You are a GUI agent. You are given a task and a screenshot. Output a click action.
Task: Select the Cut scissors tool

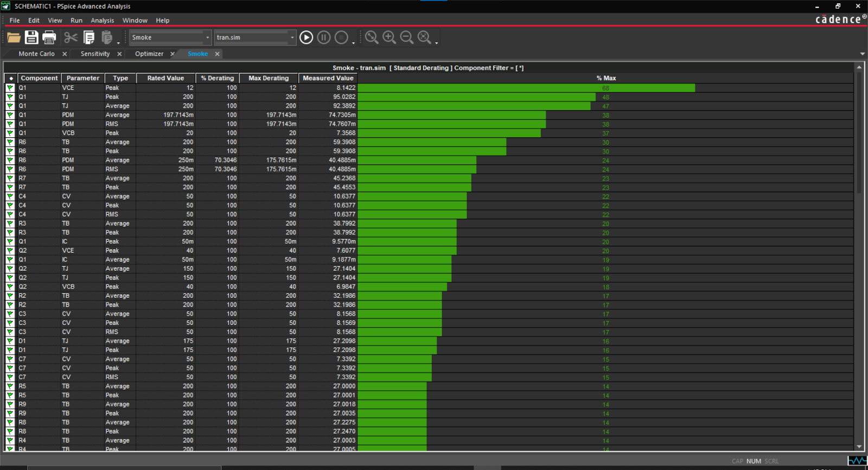[71, 37]
